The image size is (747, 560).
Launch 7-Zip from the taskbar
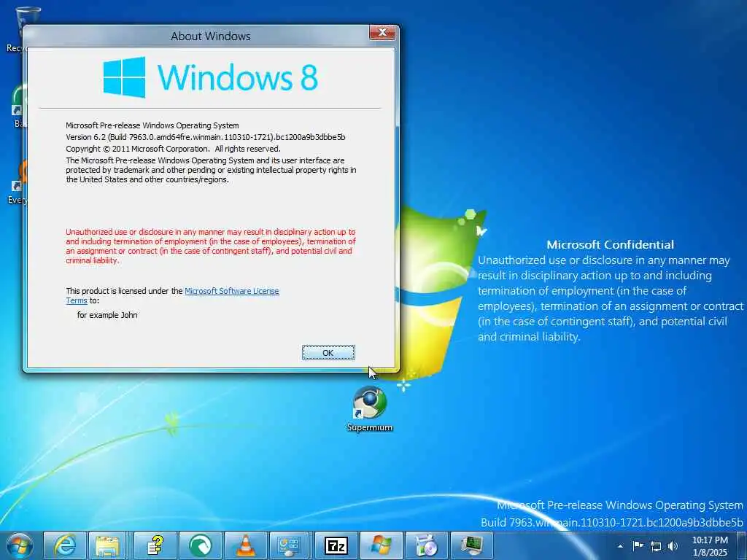[336, 545]
